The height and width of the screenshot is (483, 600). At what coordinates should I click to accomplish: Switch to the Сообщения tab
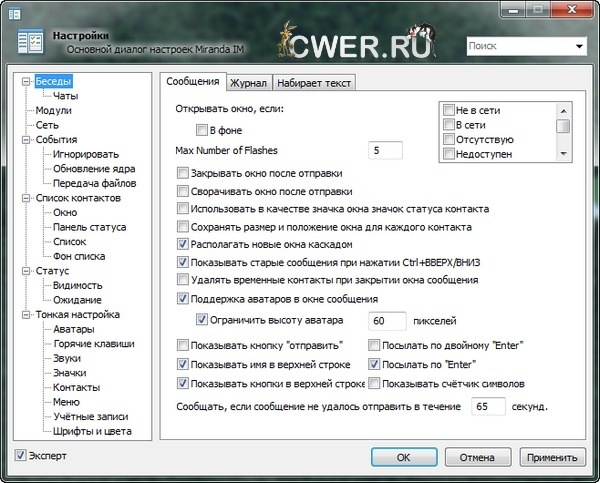click(193, 82)
